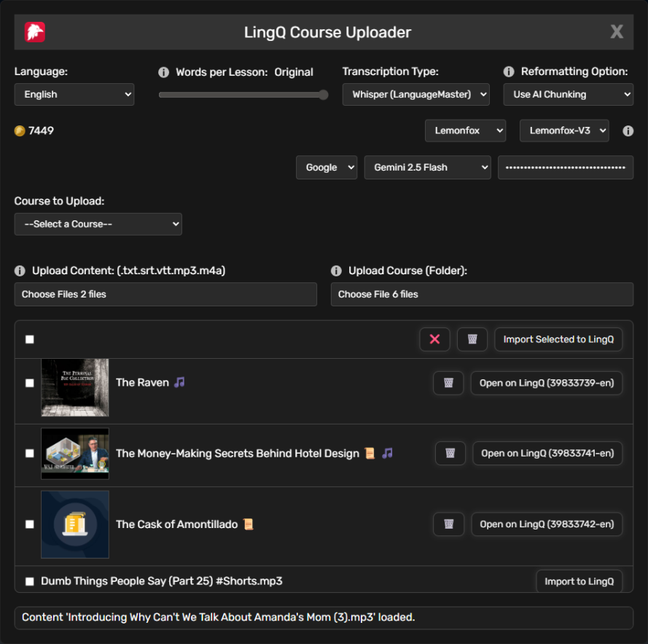Screen dimensions: 648x644
Task: Click the header-row trash bin icon
Action: click(x=472, y=339)
